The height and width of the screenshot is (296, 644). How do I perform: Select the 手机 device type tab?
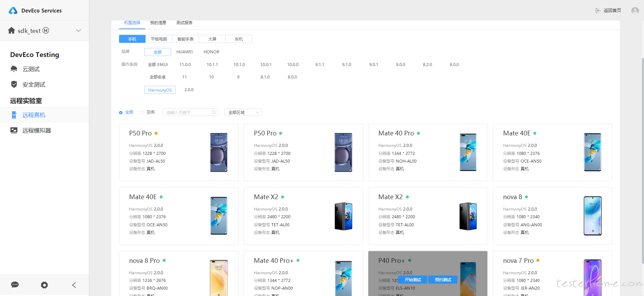pyautogui.click(x=132, y=39)
